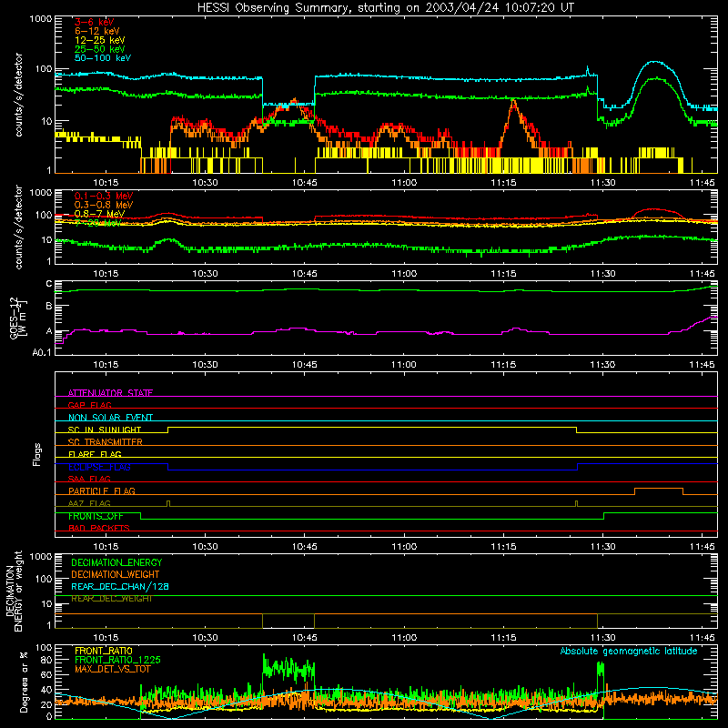The width and height of the screenshot is (728, 728).
Task: Select the Flags vertical axis title
Action: (37, 454)
